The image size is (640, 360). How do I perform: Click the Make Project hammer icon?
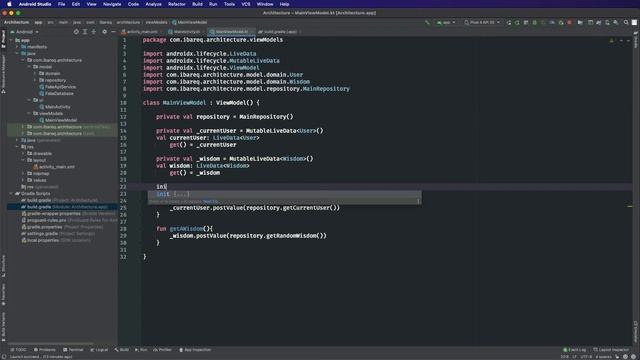pyautogui.click(x=427, y=22)
